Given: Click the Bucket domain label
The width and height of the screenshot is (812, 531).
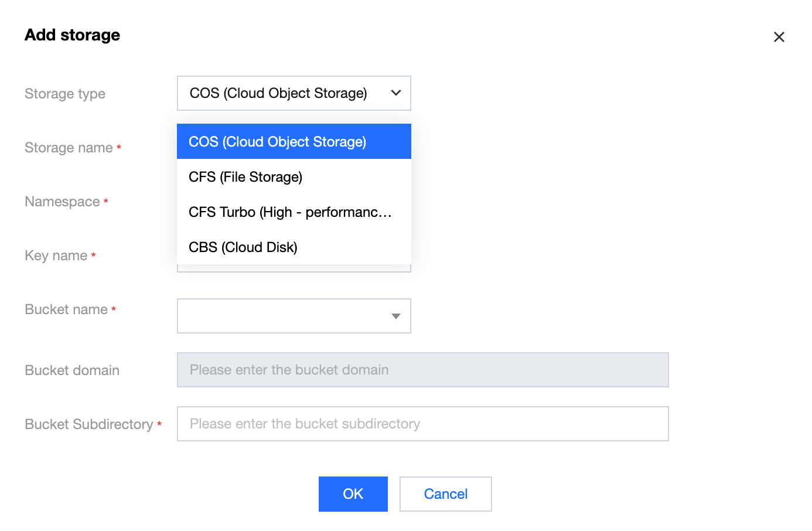Looking at the screenshot, I should 72,370.
